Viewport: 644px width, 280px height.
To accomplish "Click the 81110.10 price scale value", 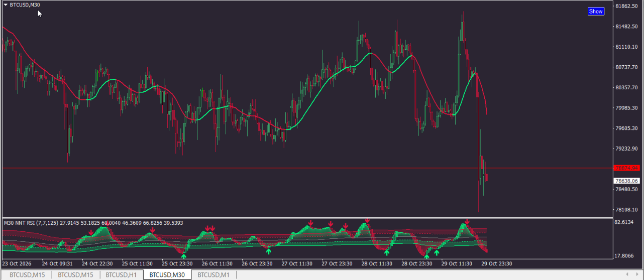I will pyautogui.click(x=627, y=47).
